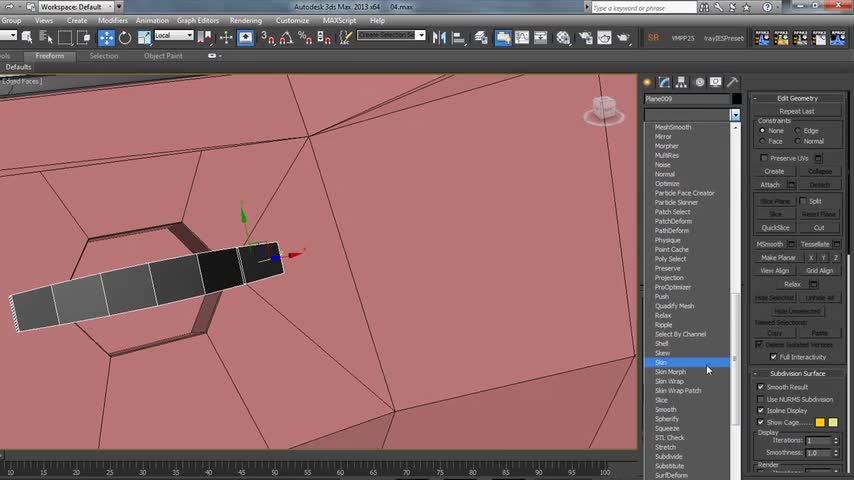Open the Rendering menu
The image size is (854, 480).
[x=245, y=20]
